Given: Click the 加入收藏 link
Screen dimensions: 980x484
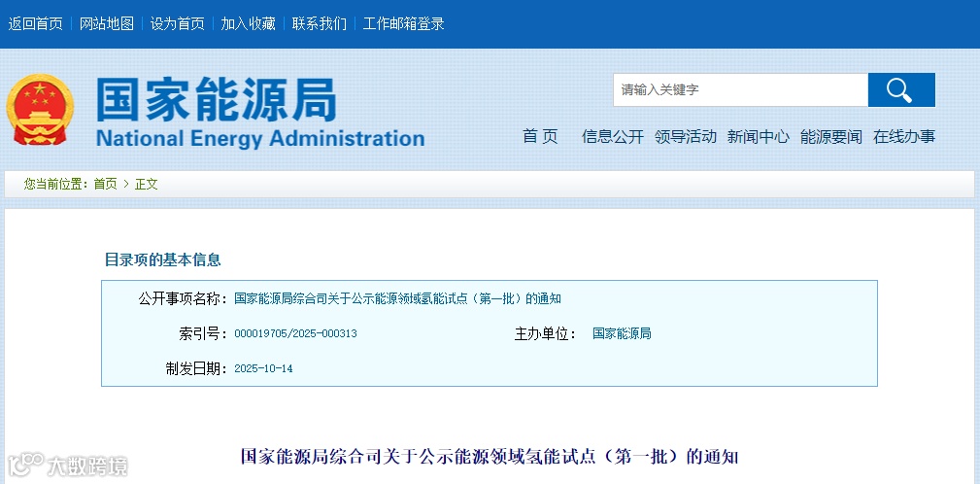Looking at the screenshot, I should pos(248,23).
